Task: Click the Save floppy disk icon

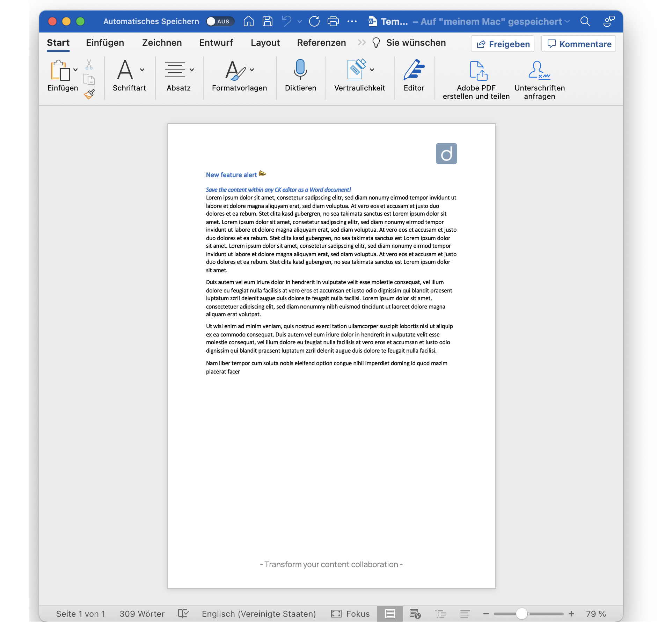Action: click(x=268, y=21)
